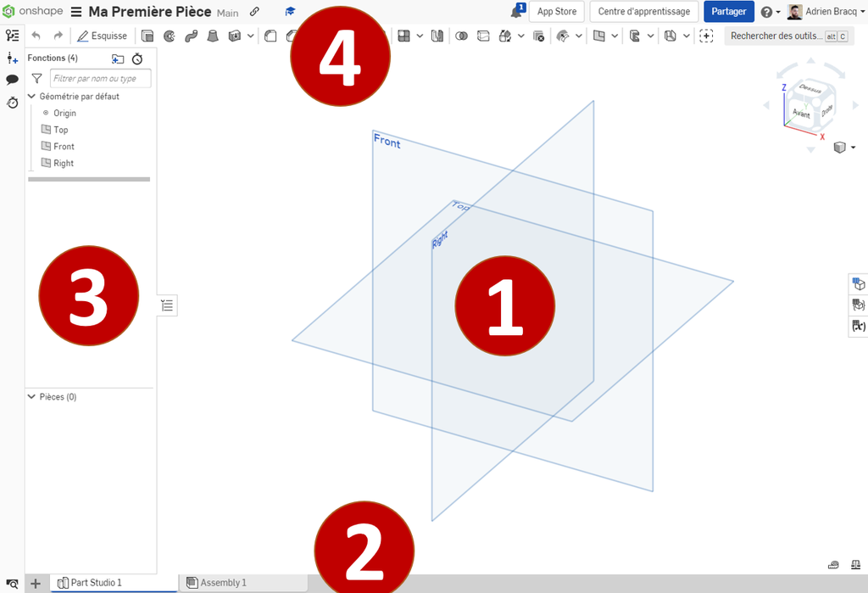Open Centre d'apprentissage
Screen dimensions: 868x593
coord(643,12)
